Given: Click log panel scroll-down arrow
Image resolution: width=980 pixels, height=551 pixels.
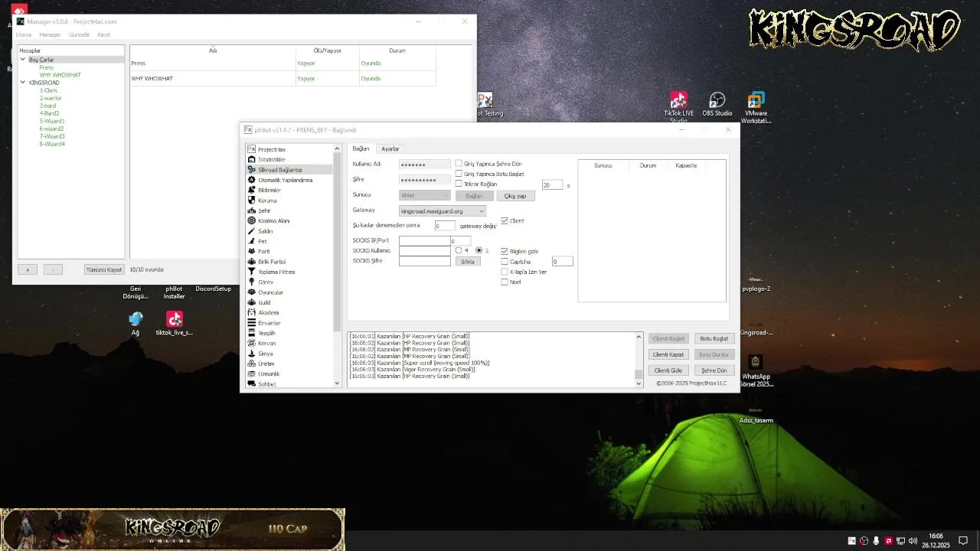Looking at the screenshot, I should 639,383.
